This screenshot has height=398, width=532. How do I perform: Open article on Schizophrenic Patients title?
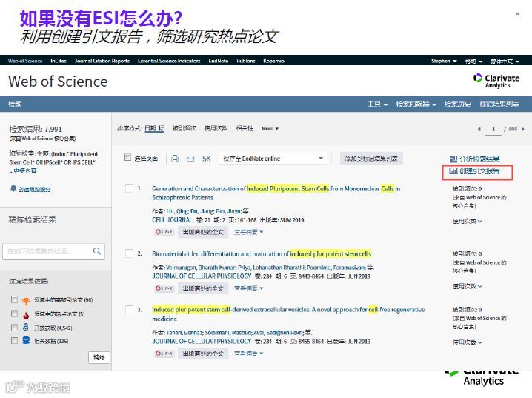[x=276, y=193]
